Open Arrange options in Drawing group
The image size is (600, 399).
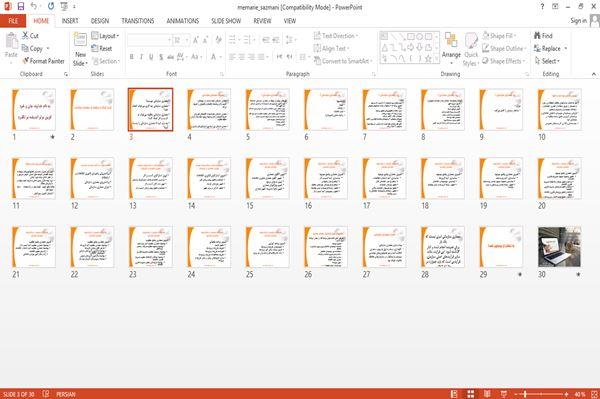pos(451,48)
